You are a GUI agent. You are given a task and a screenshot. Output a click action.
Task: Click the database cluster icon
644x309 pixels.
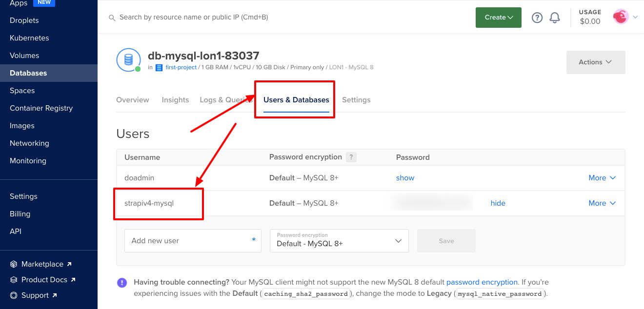click(x=128, y=60)
